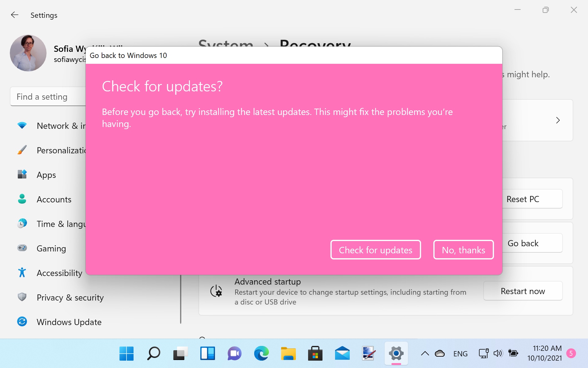Open Task View on the taskbar
Screen dimensions: 588x368
(180, 354)
